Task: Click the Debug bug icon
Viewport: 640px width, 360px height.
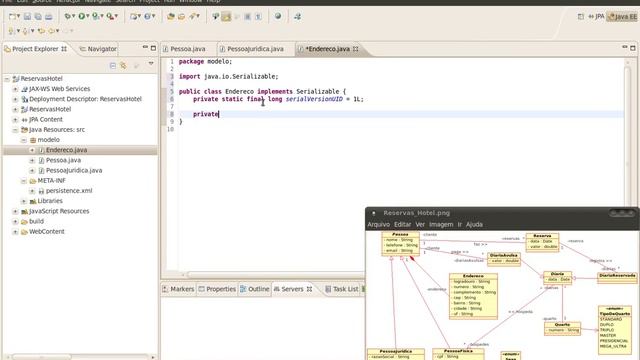Action: [67, 16]
